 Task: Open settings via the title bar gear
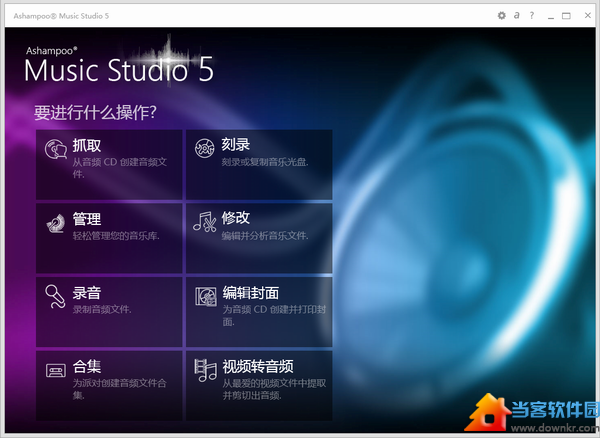click(502, 15)
